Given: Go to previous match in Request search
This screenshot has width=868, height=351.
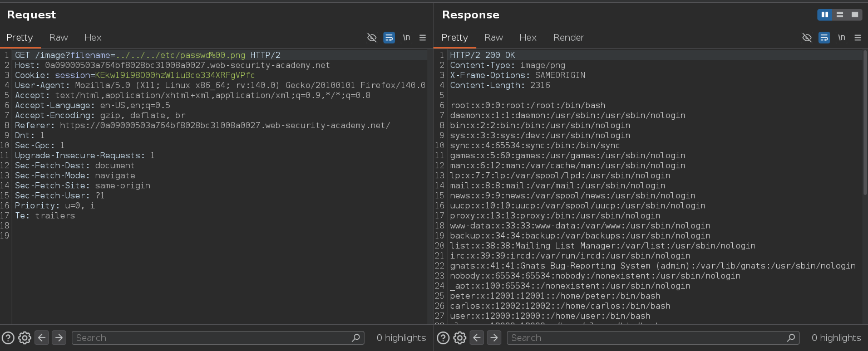Looking at the screenshot, I should 42,338.
